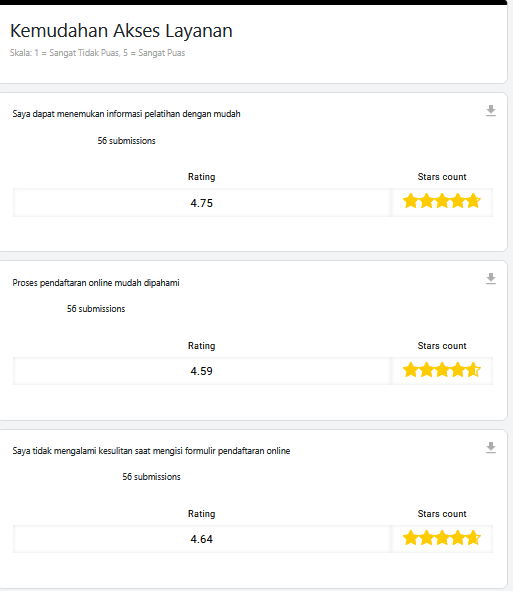Viewport: 513px width, 591px height.
Task: Select the question 'Proses pendaftaran online mudah dipahami'
Action: [96, 283]
